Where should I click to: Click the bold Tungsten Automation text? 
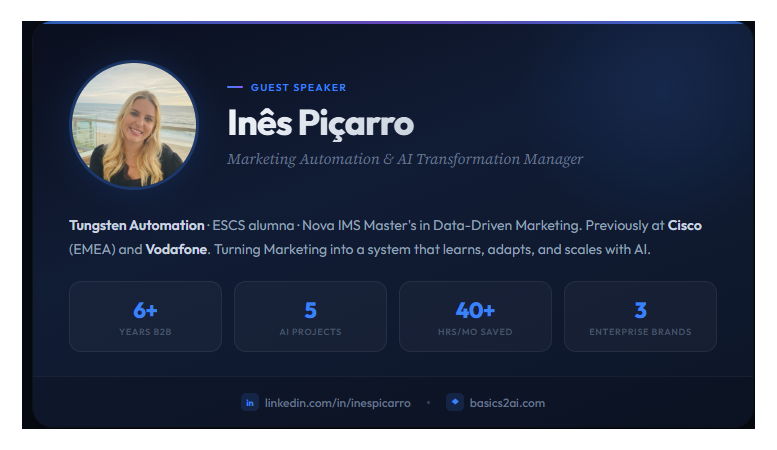point(137,225)
